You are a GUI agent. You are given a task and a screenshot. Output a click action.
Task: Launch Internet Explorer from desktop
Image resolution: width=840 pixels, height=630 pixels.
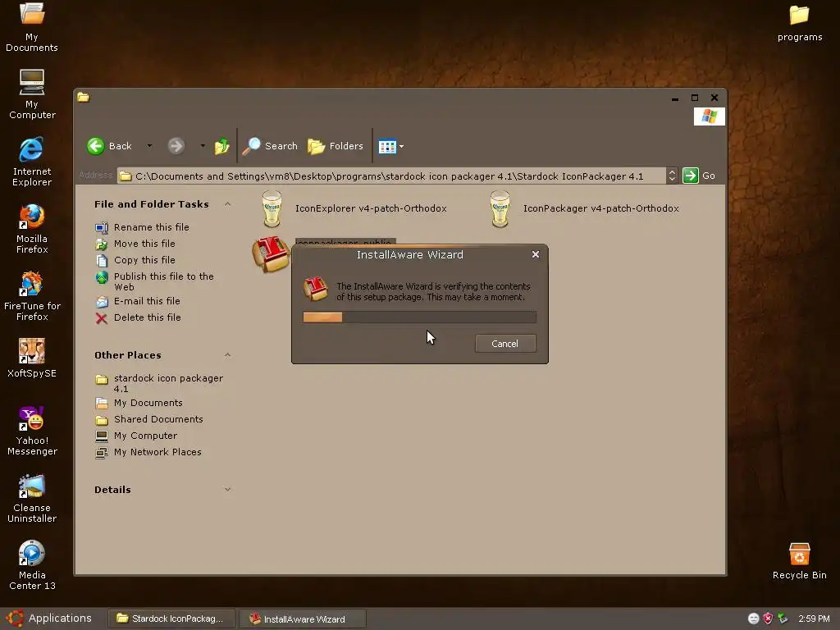point(32,162)
